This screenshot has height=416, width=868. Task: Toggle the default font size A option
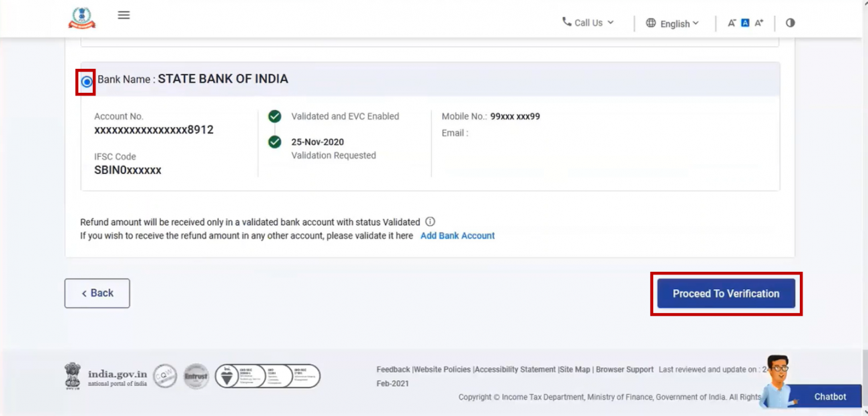(744, 22)
